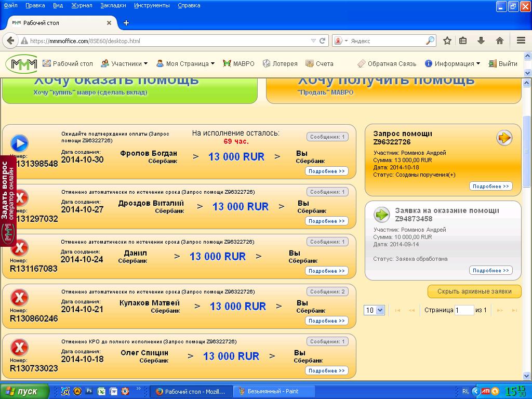
Task: Click Скрыть архивные заявки button
Action: [x=474, y=291]
